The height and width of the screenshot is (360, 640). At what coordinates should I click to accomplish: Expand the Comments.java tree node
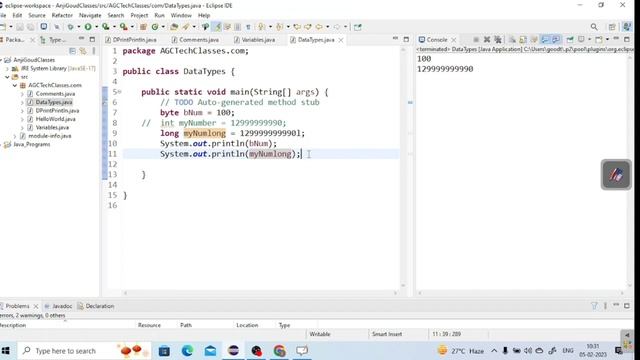(22, 94)
